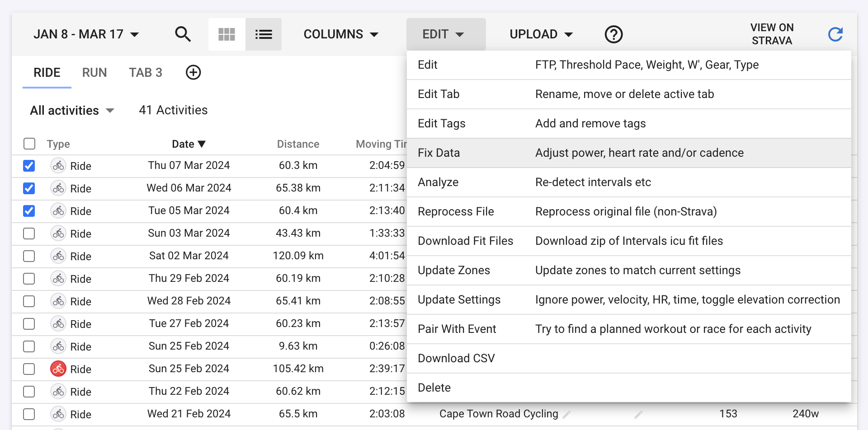This screenshot has width=868, height=430.
Task: Select Download CSV menu entry
Action: [x=456, y=359]
